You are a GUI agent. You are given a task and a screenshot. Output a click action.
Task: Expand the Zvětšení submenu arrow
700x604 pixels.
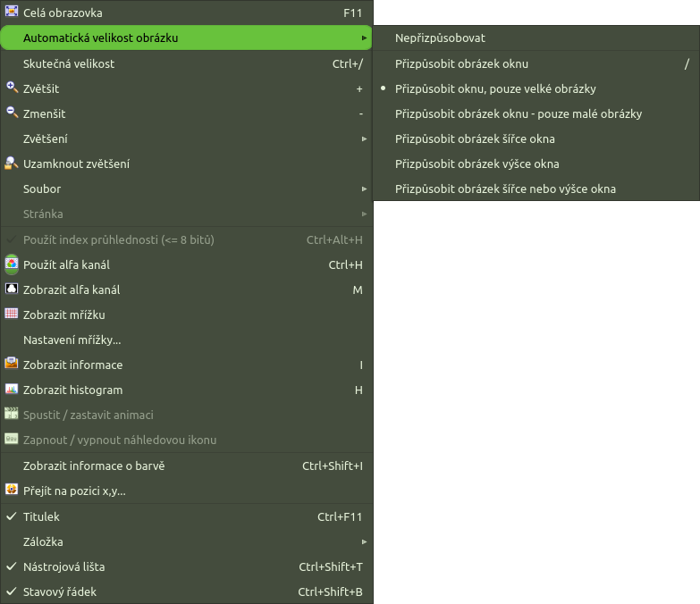(364, 138)
